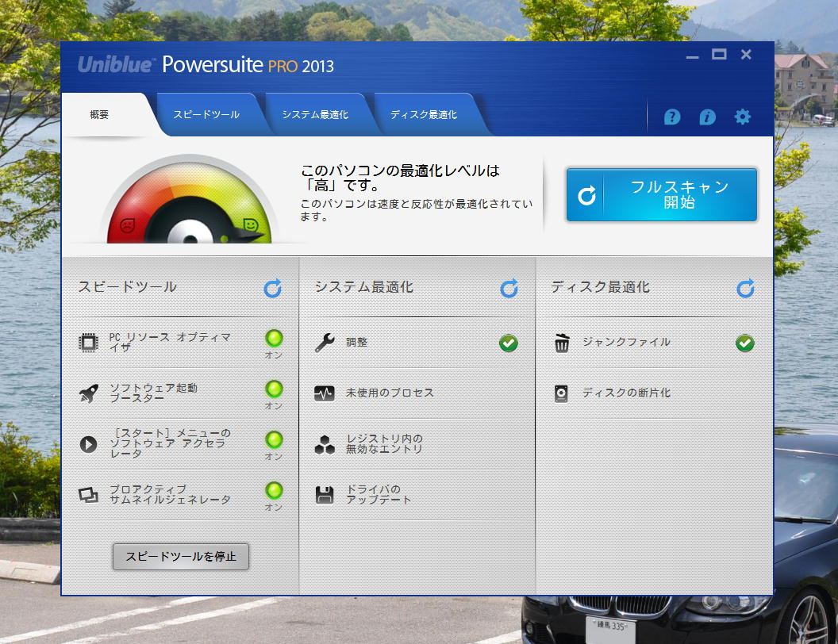
Task: Refresh the ディスク最適化 section
Action: click(x=745, y=289)
